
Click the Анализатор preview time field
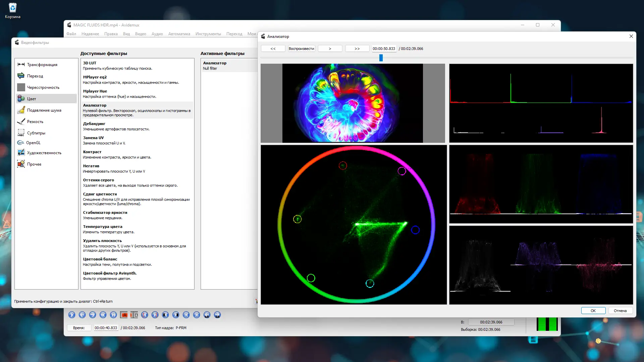384,49
